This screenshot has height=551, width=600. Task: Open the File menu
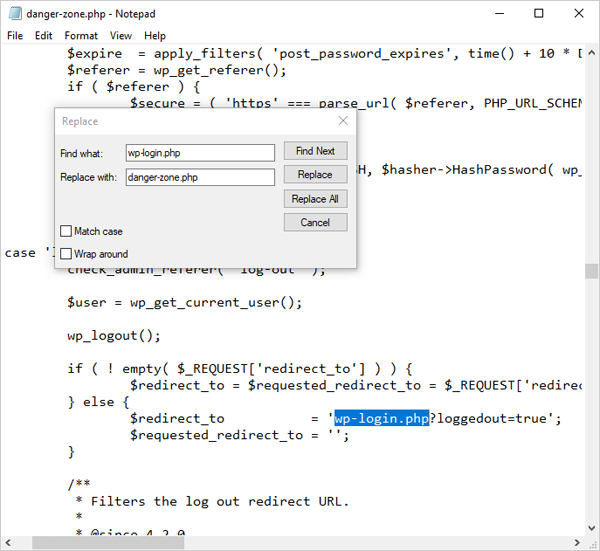tap(15, 36)
